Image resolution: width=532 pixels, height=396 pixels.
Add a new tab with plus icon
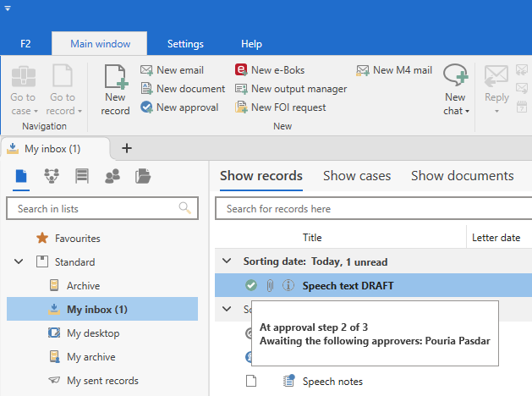(127, 148)
